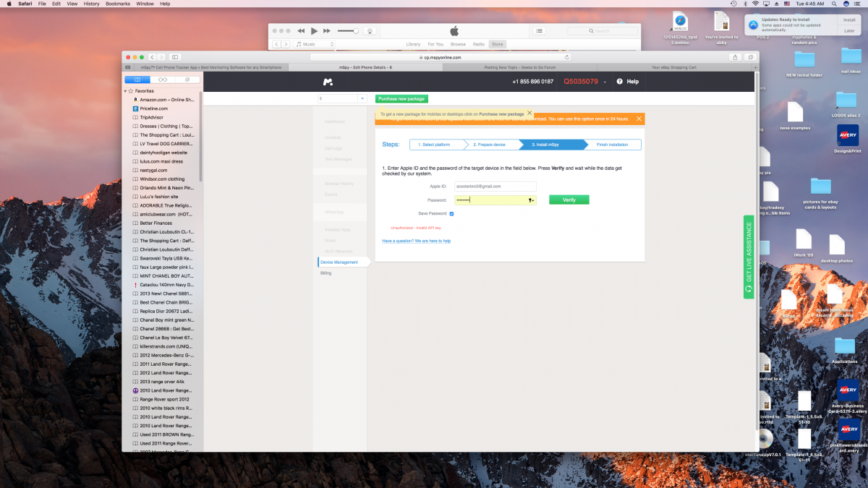The width and height of the screenshot is (868, 488).
Task: Open the iTunes Up Next list icon
Action: 539,31
